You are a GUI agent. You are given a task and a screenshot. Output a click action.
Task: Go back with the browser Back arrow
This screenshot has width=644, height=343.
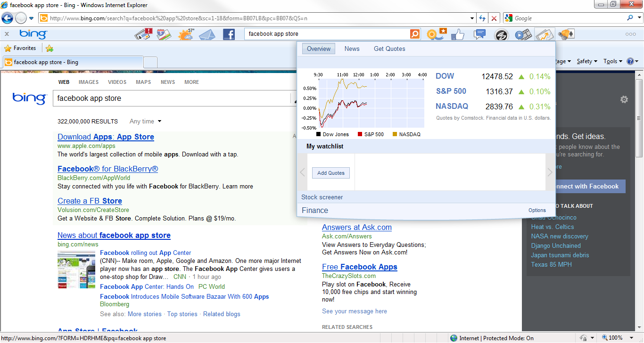click(7, 18)
